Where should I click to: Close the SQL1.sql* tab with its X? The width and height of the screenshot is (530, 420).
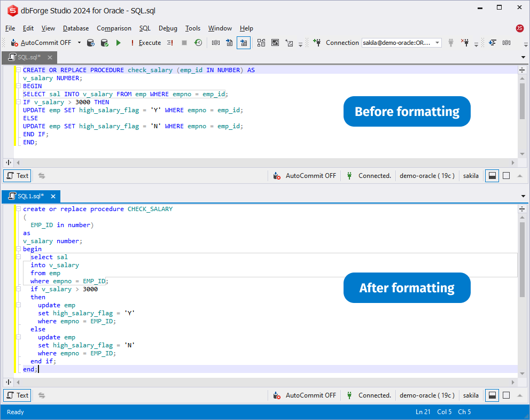tap(53, 196)
